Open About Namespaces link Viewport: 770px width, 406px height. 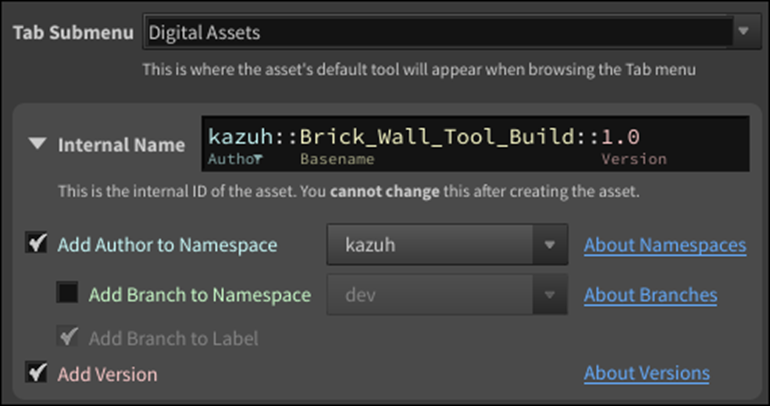click(665, 245)
